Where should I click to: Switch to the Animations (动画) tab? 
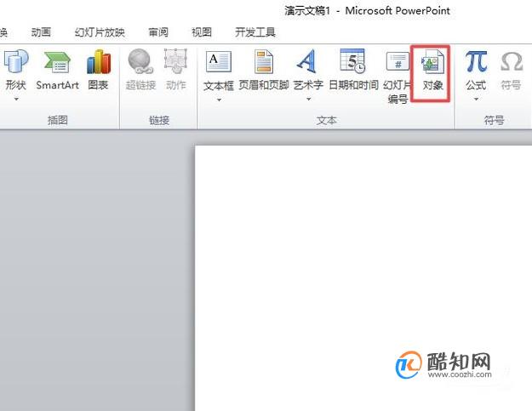coord(41,32)
